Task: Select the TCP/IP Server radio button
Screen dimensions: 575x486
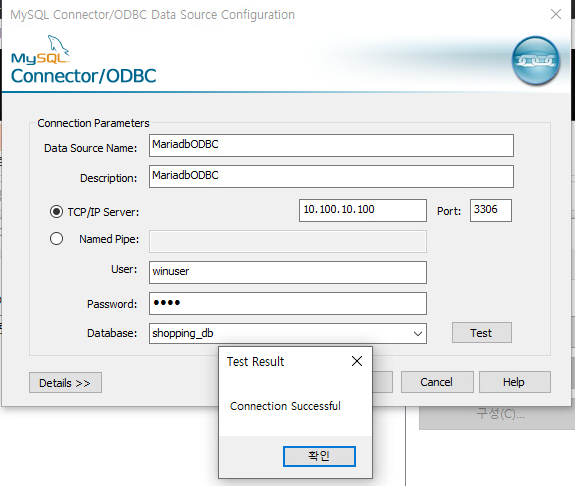Action: [x=56, y=212]
